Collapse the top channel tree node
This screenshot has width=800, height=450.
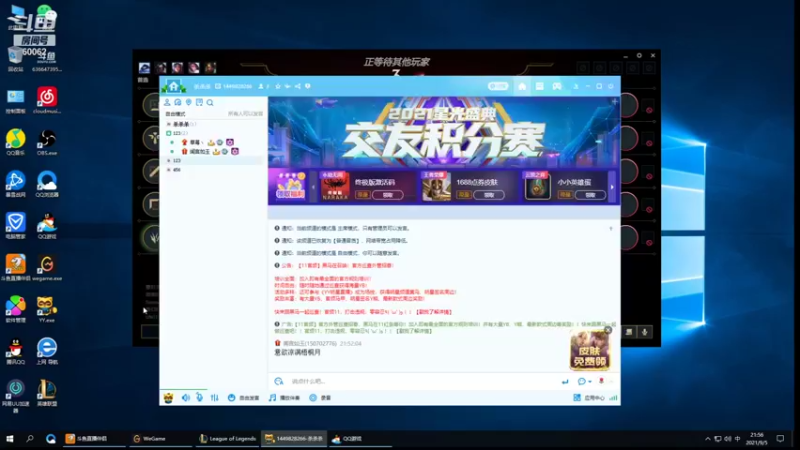(x=169, y=124)
